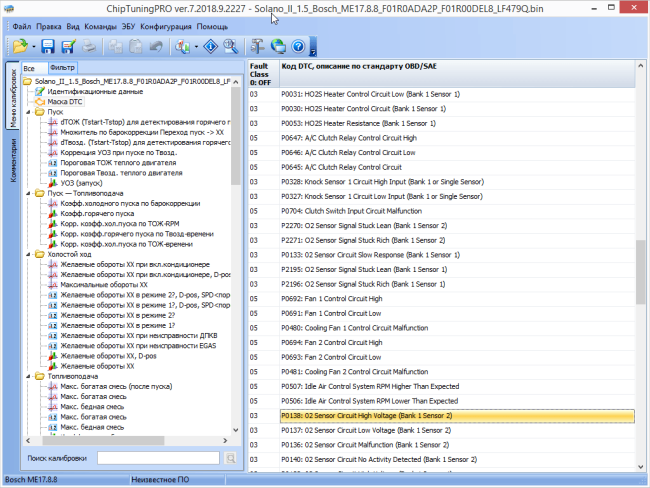Select Желаемые обороты ХХ при неисправности ДПКВ

(x=139, y=335)
